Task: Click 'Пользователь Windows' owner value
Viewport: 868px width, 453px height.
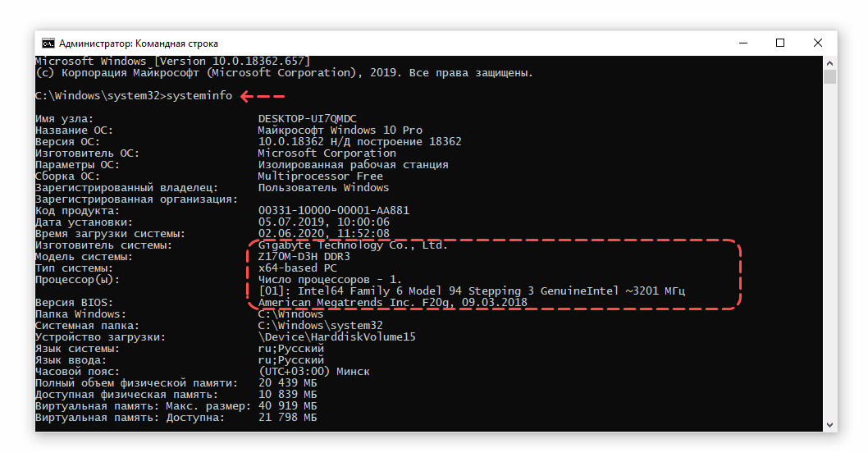Action: coord(324,188)
